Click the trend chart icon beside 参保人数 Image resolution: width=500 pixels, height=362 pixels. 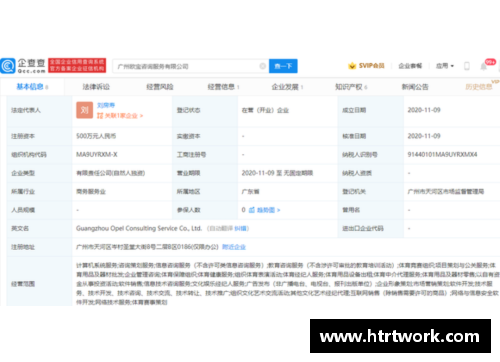coord(252,210)
